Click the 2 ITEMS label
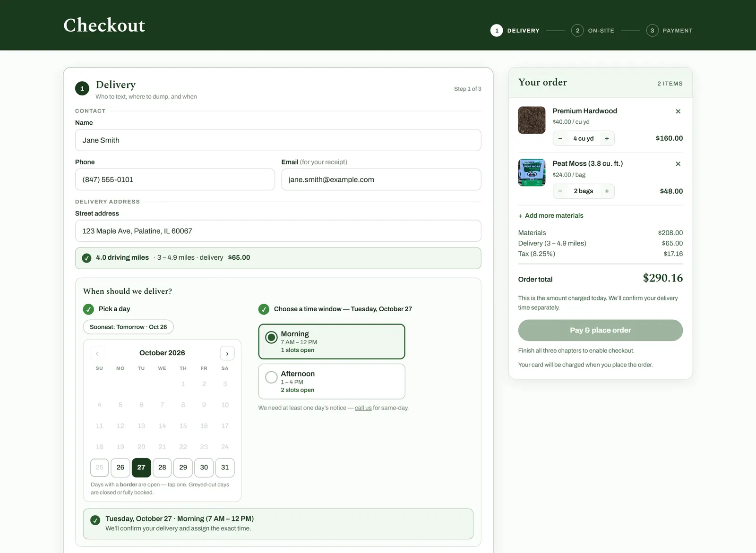 670,84
